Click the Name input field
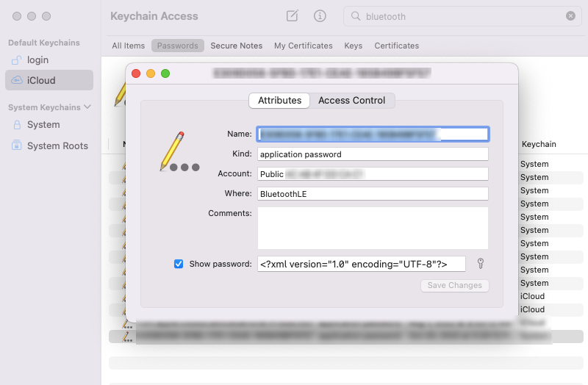The width and height of the screenshot is (588, 385). click(x=373, y=134)
